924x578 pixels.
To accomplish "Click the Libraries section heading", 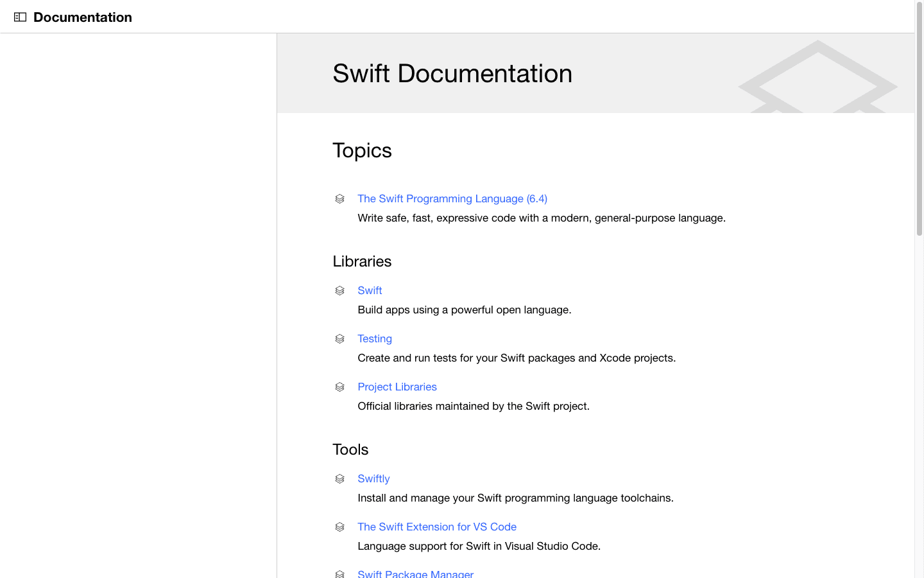I will click(x=362, y=261).
